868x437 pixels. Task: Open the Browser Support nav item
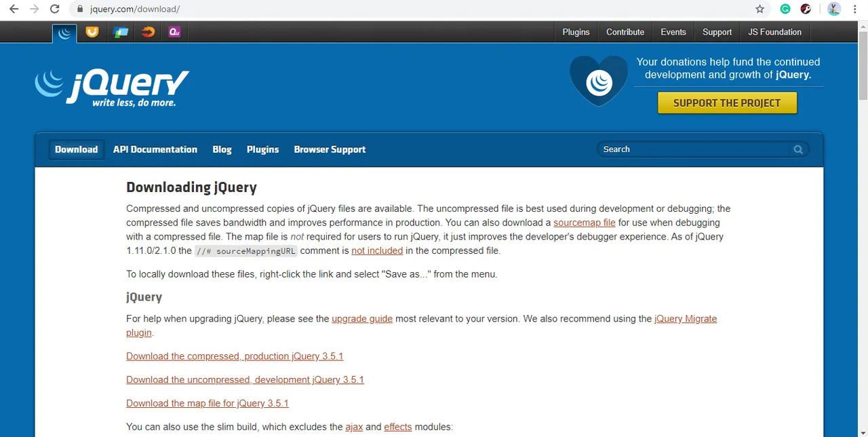click(330, 149)
